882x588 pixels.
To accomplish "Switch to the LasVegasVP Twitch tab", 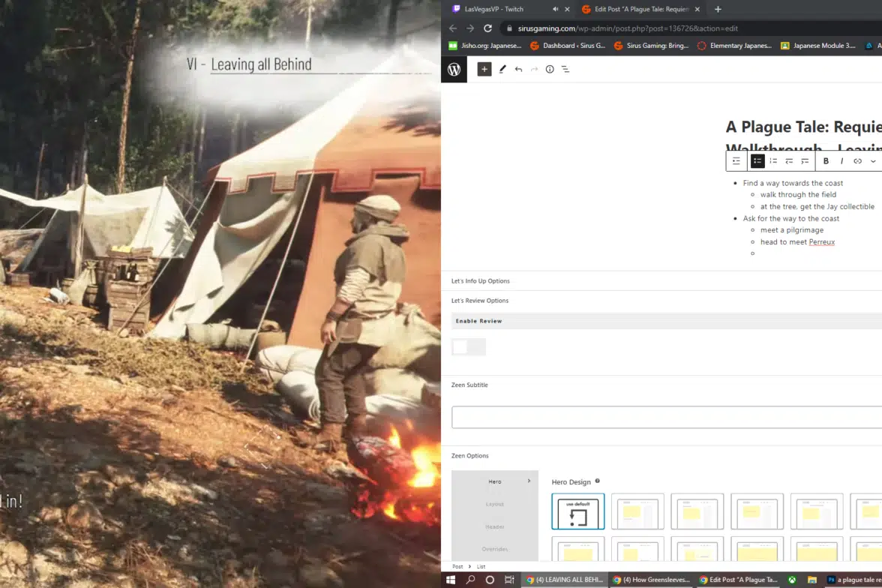I will [x=494, y=9].
